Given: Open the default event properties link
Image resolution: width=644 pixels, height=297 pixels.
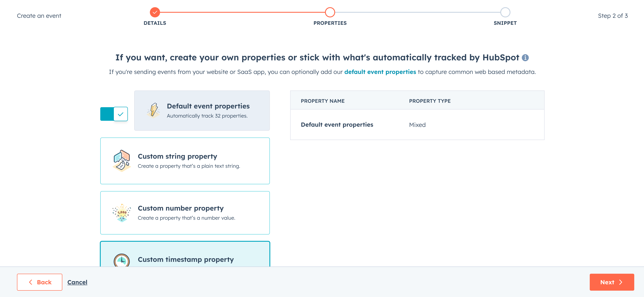Looking at the screenshot, I should click(380, 72).
